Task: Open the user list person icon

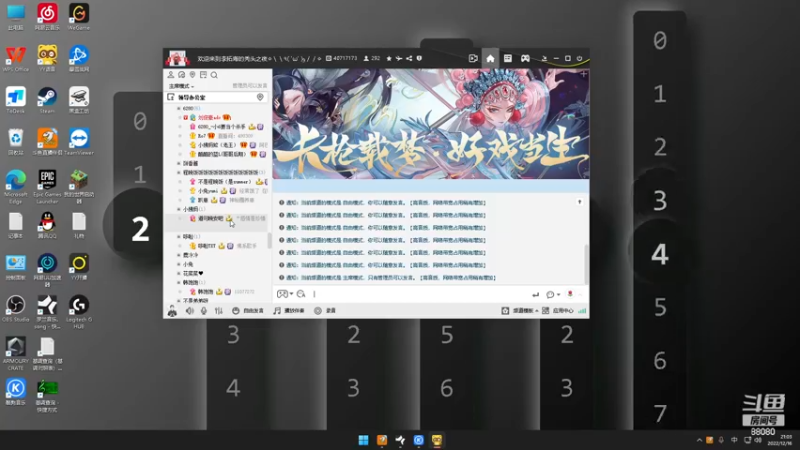Action: (171, 75)
